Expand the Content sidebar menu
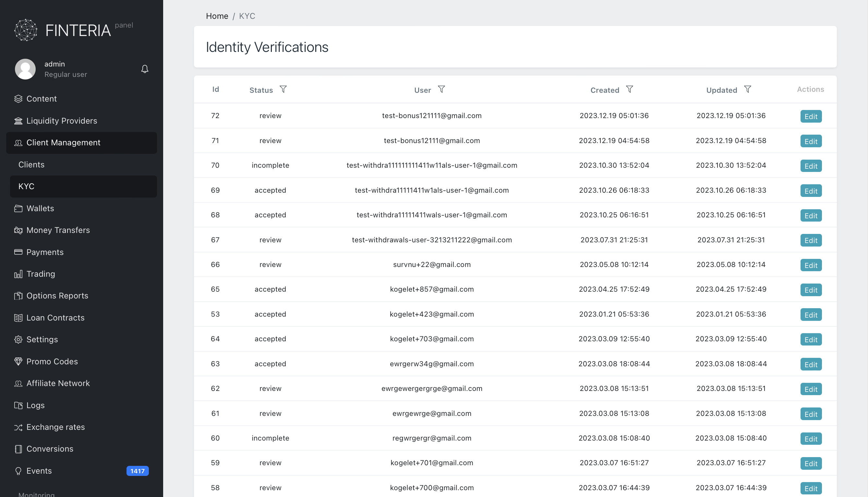Image resolution: width=868 pixels, height=497 pixels. pyautogui.click(x=42, y=99)
